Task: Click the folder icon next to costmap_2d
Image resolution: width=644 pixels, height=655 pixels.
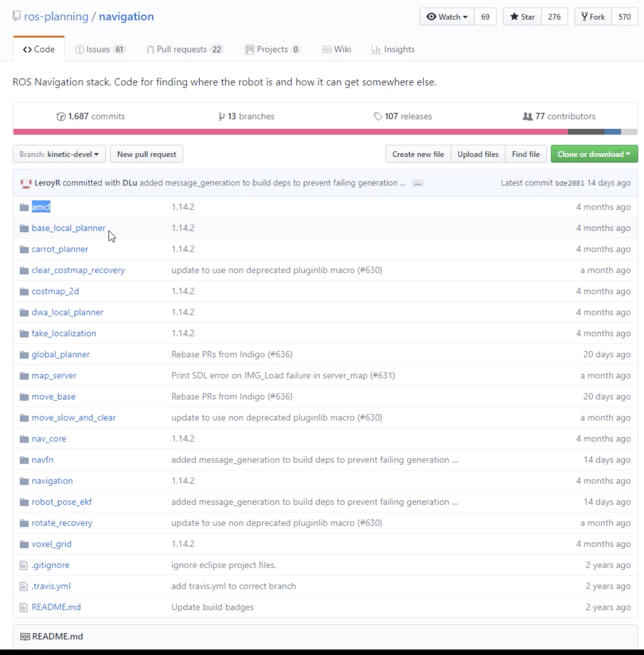Action: point(24,292)
